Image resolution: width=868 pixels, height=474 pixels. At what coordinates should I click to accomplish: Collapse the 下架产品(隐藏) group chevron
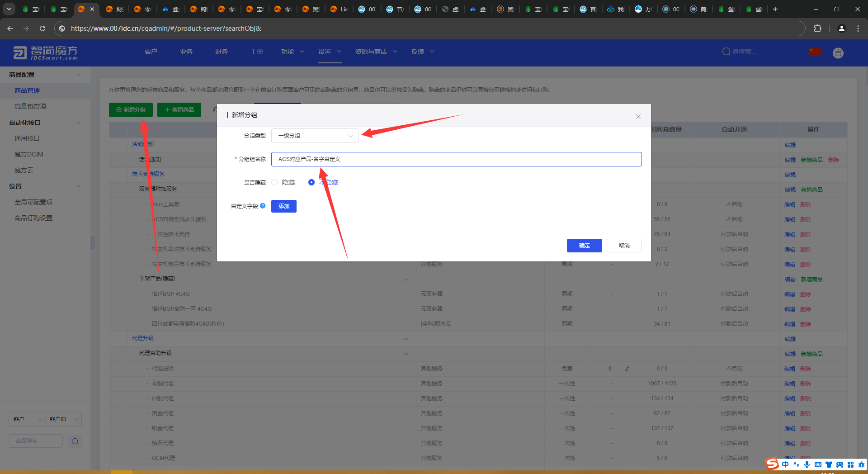pos(406,280)
